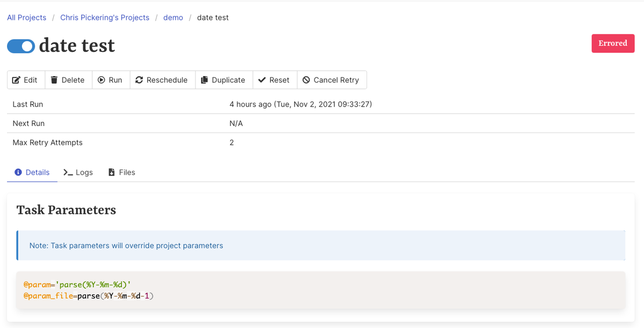The height and width of the screenshot is (328, 644).
Task: Toggle the date test task enabled switch
Action: pos(21,46)
